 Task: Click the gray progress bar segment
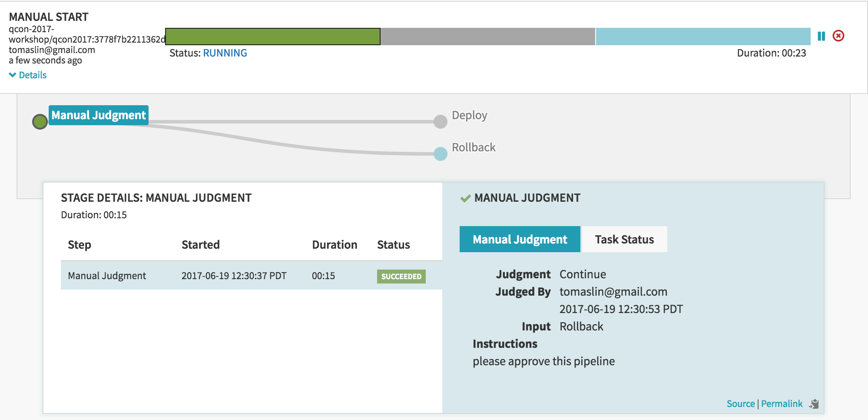pos(488,37)
